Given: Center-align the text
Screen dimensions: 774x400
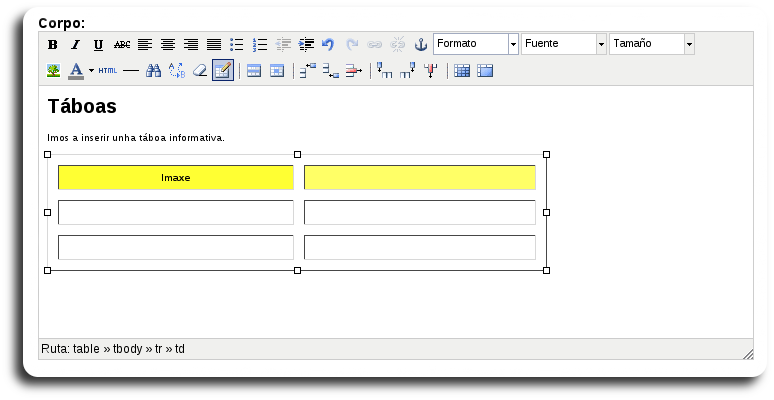Looking at the screenshot, I should click(x=168, y=45).
